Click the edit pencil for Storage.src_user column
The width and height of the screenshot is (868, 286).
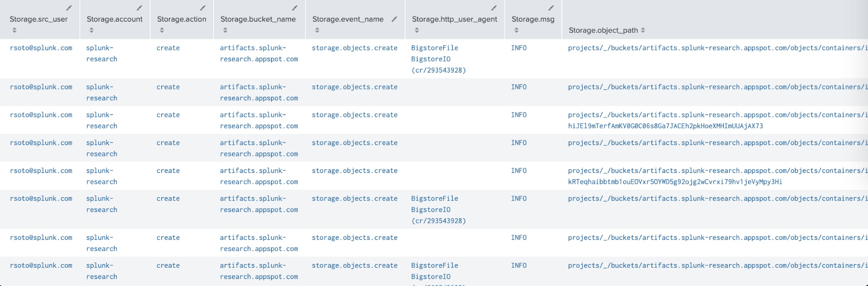(69, 8)
